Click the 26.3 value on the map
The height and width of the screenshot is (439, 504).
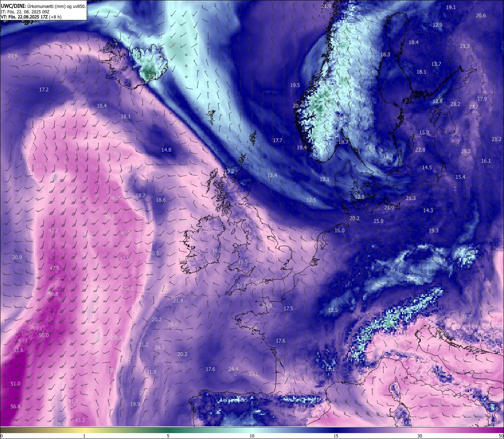159,348
